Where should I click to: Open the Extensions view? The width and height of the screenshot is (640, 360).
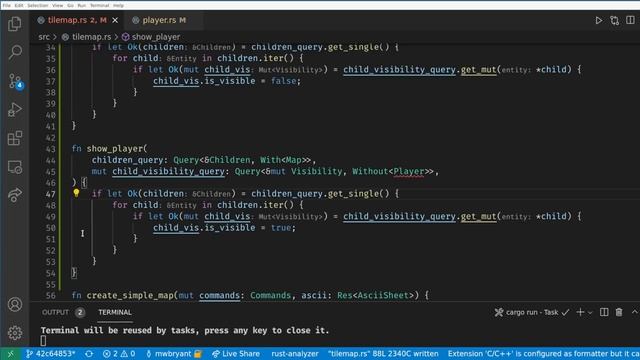coord(15,138)
